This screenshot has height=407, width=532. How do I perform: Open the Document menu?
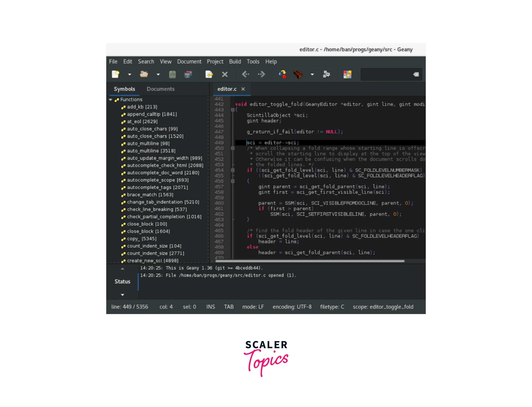tap(189, 61)
